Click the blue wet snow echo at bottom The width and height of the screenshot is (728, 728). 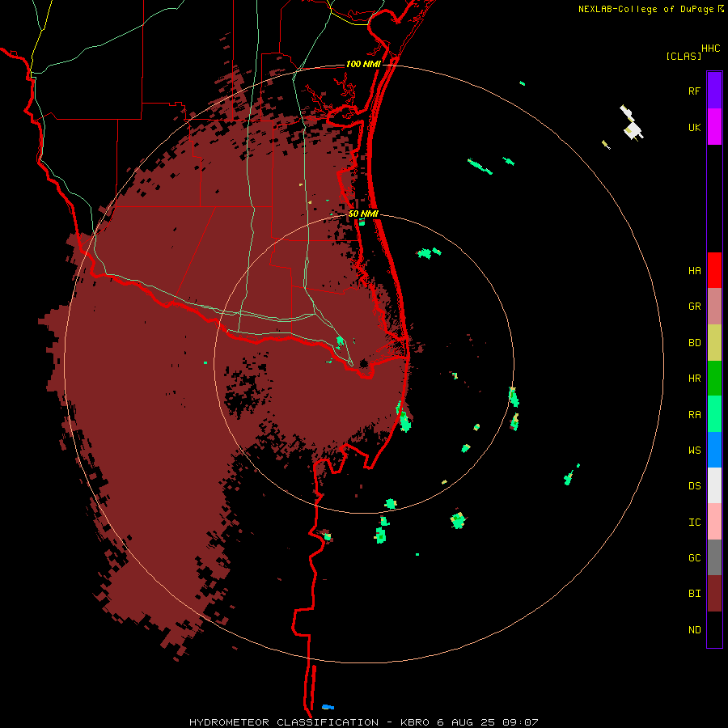[328, 707]
